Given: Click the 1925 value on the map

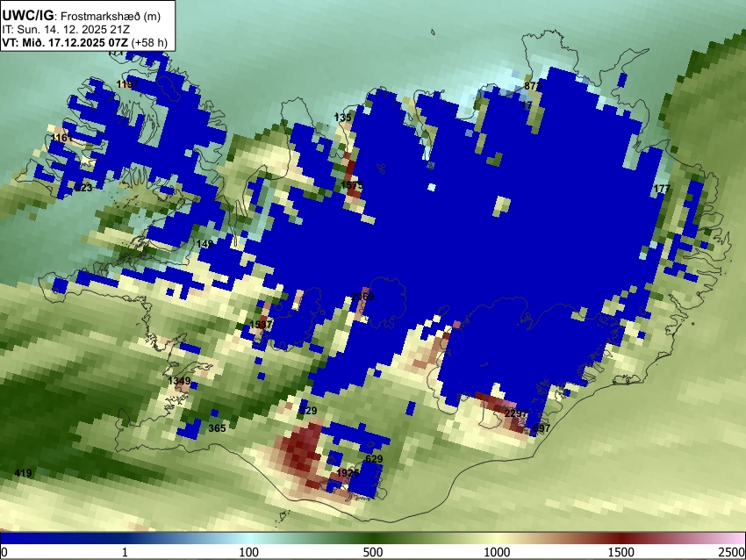Looking at the screenshot, I should click(348, 473).
